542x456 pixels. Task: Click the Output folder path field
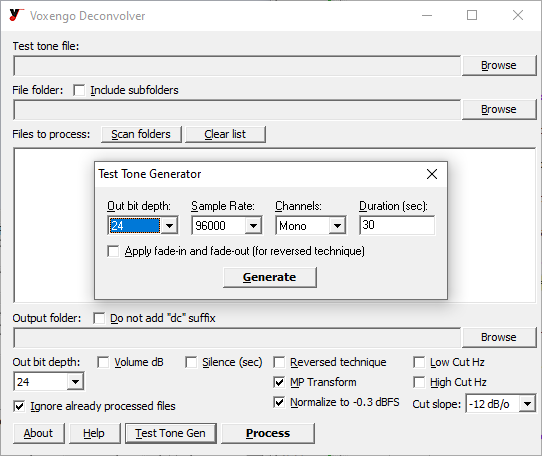click(237, 338)
